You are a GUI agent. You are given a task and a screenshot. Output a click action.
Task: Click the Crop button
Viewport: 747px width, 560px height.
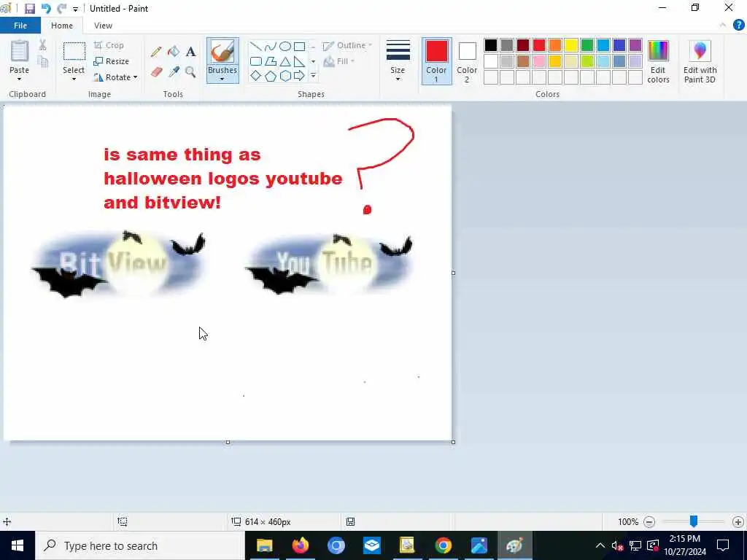click(x=109, y=45)
